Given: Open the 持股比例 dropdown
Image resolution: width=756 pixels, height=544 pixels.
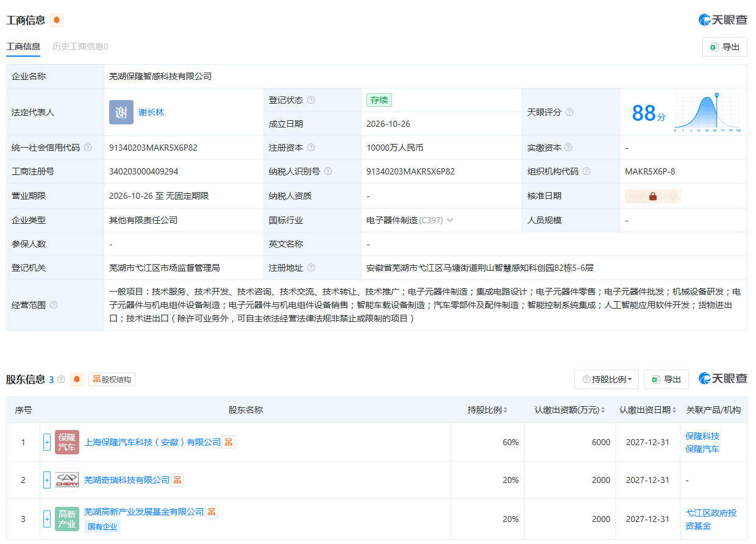Looking at the screenshot, I should [x=607, y=379].
